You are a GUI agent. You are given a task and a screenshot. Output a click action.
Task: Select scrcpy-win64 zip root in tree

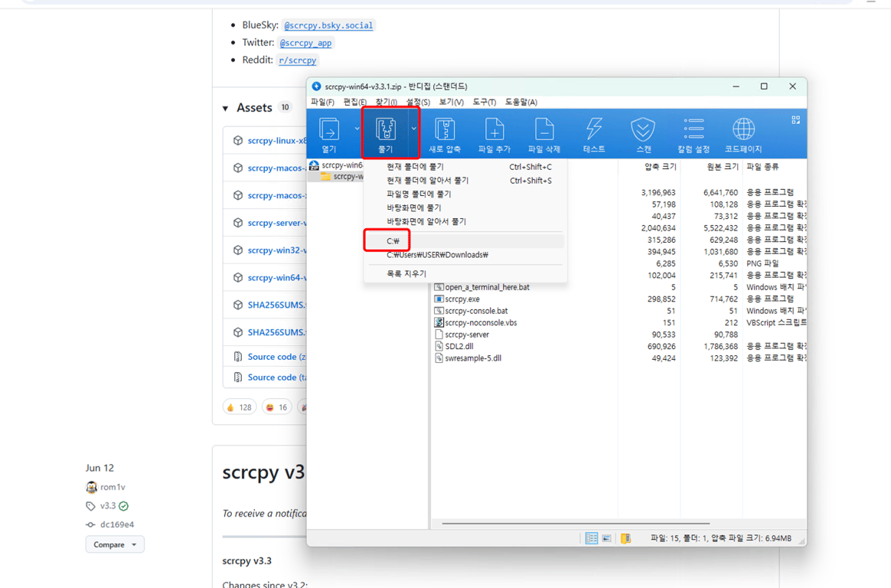pos(336,165)
